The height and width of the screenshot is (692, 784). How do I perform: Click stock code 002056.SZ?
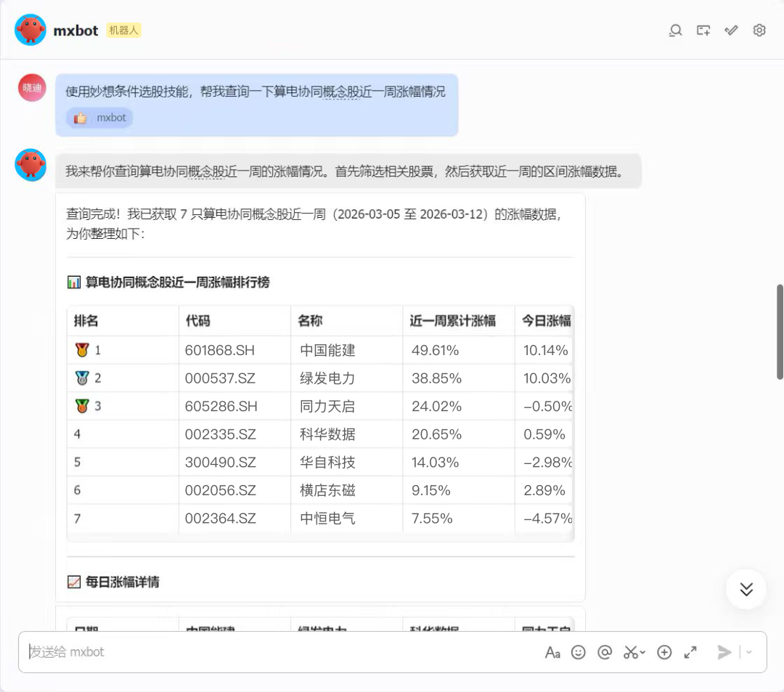tap(220, 490)
